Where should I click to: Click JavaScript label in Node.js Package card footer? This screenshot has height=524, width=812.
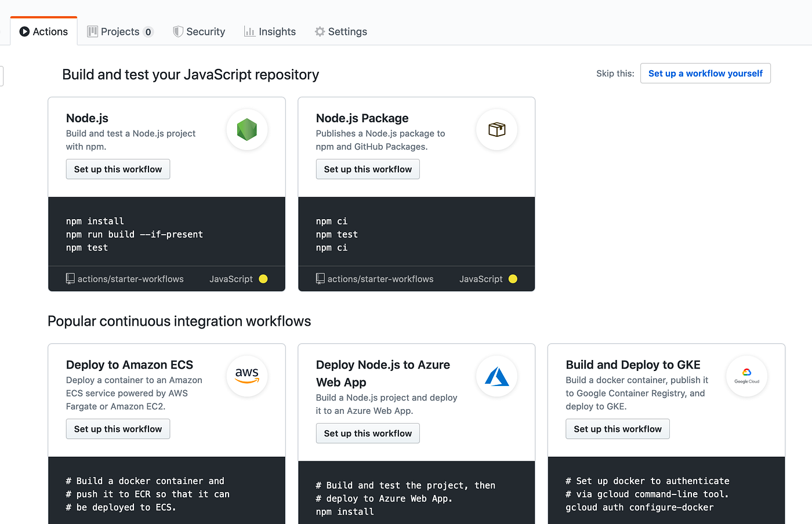click(x=481, y=279)
